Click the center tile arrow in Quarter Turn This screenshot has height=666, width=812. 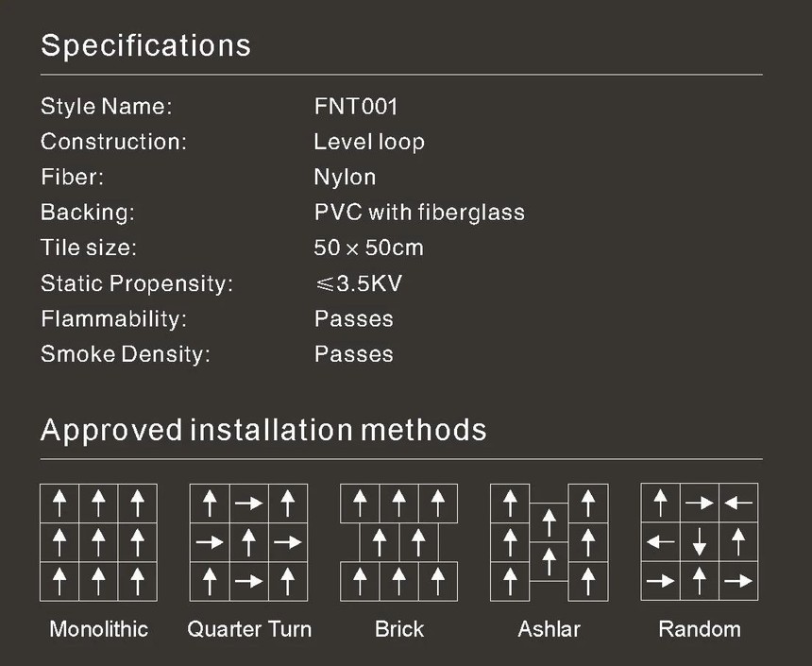coord(248,542)
